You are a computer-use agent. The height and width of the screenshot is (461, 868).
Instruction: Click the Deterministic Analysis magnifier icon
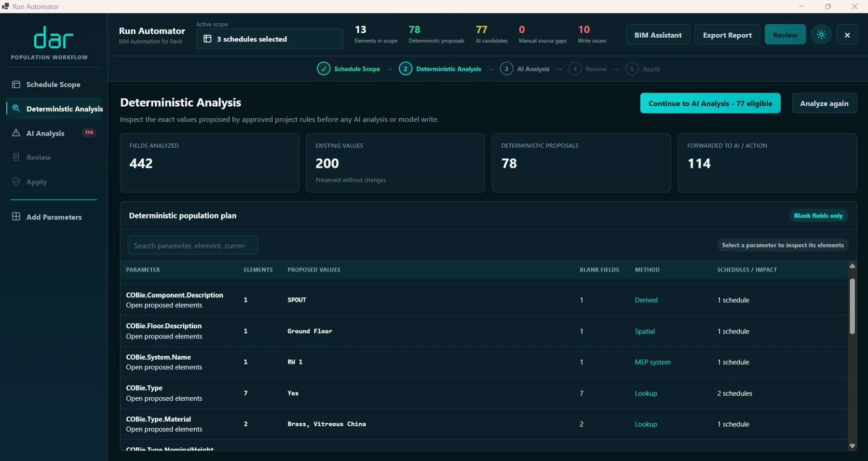(x=16, y=109)
